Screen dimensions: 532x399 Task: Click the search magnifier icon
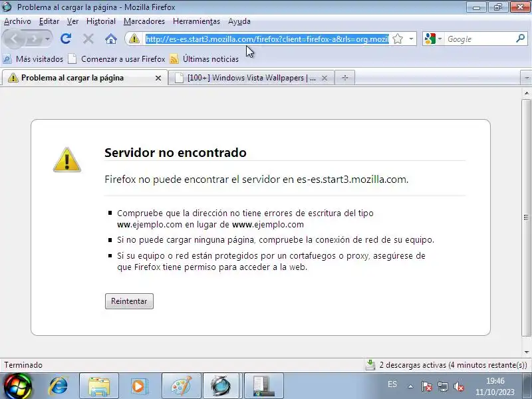tap(521, 39)
